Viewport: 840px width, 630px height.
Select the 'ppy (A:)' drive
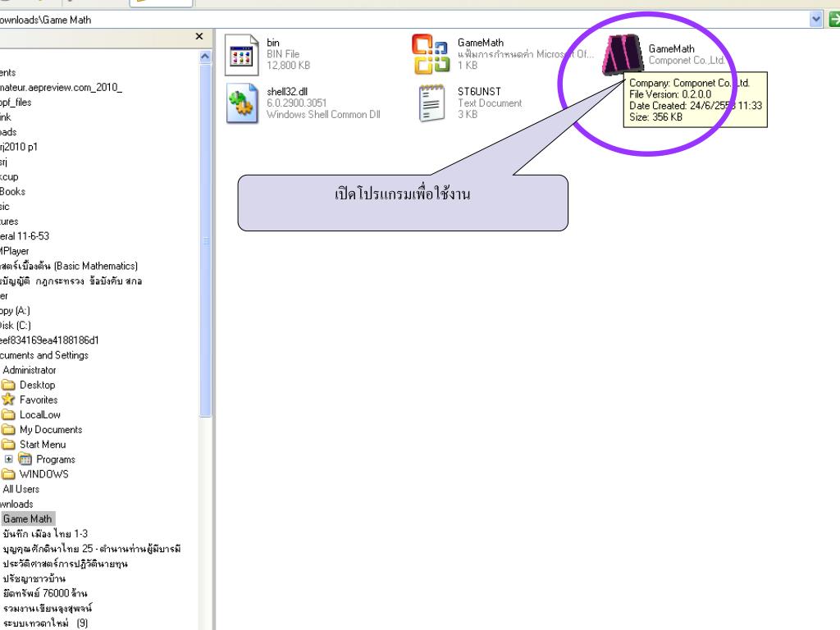click(15, 311)
